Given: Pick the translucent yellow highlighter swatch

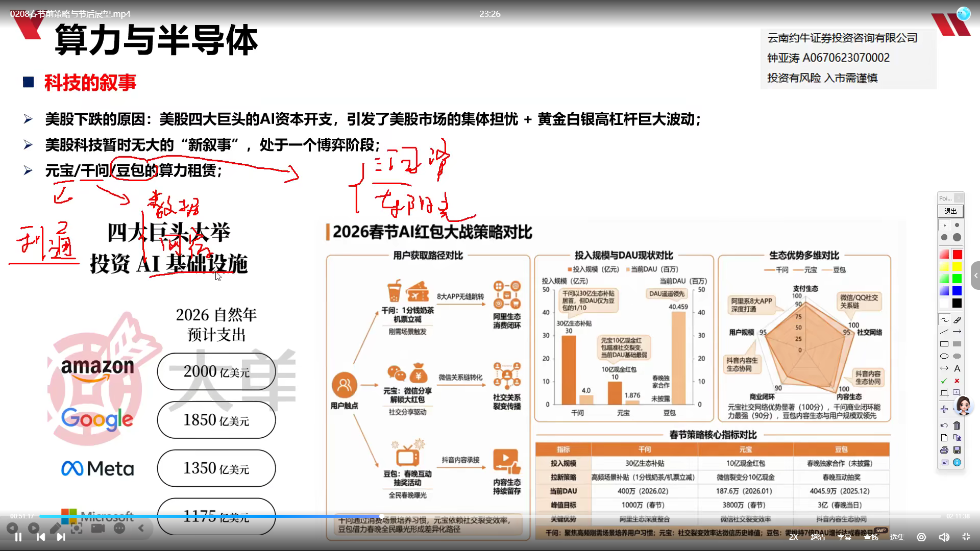Looking at the screenshot, I should [x=944, y=266].
